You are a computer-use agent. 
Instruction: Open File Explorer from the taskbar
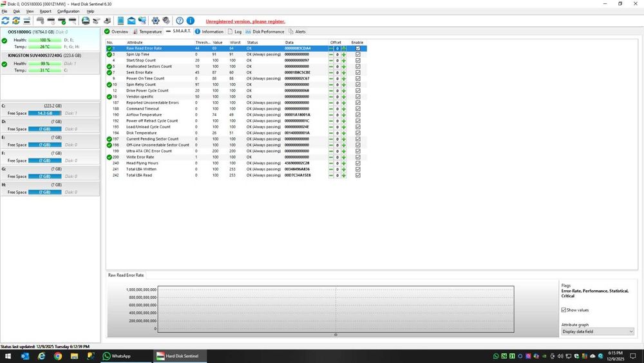pyautogui.click(x=74, y=356)
